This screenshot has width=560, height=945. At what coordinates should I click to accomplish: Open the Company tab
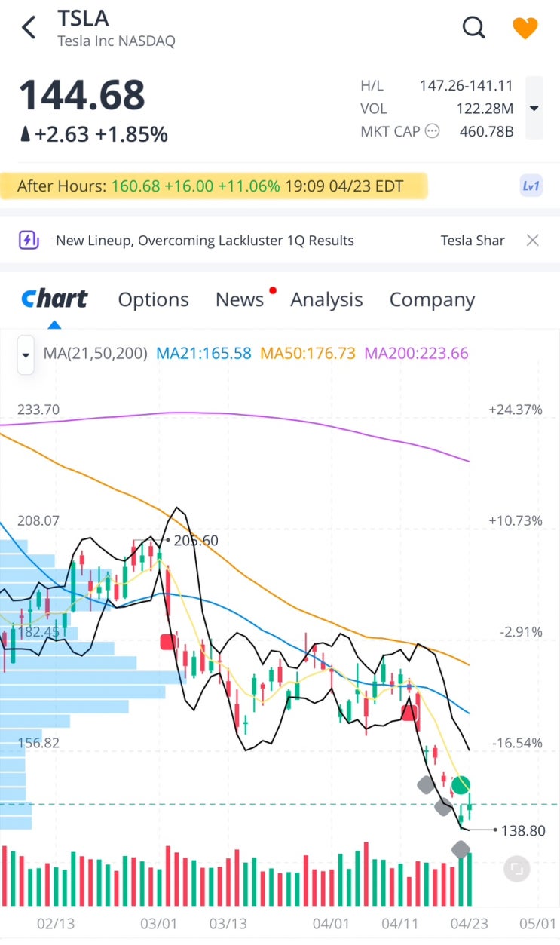coord(432,299)
